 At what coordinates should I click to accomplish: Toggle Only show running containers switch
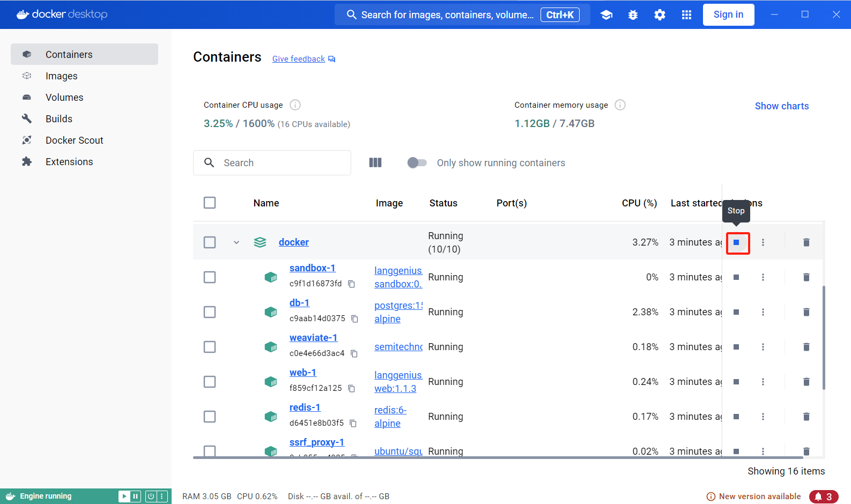(417, 162)
